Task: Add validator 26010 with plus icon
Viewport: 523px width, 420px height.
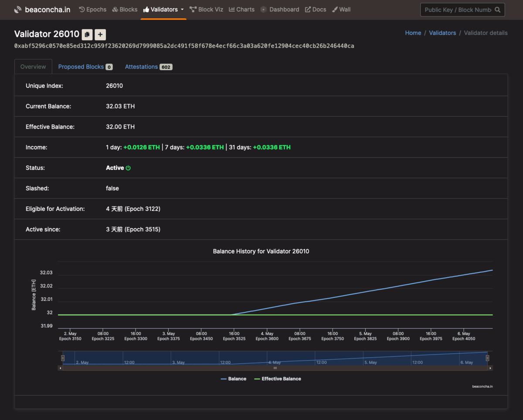Action: click(x=100, y=34)
